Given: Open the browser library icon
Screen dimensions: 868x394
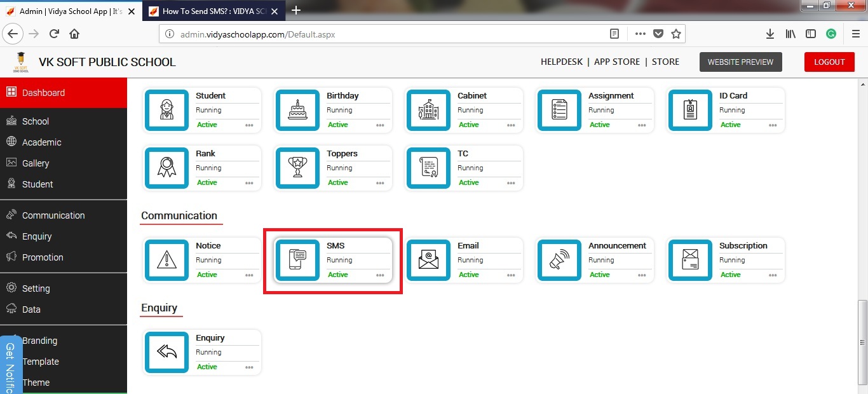Looking at the screenshot, I should tap(790, 34).
